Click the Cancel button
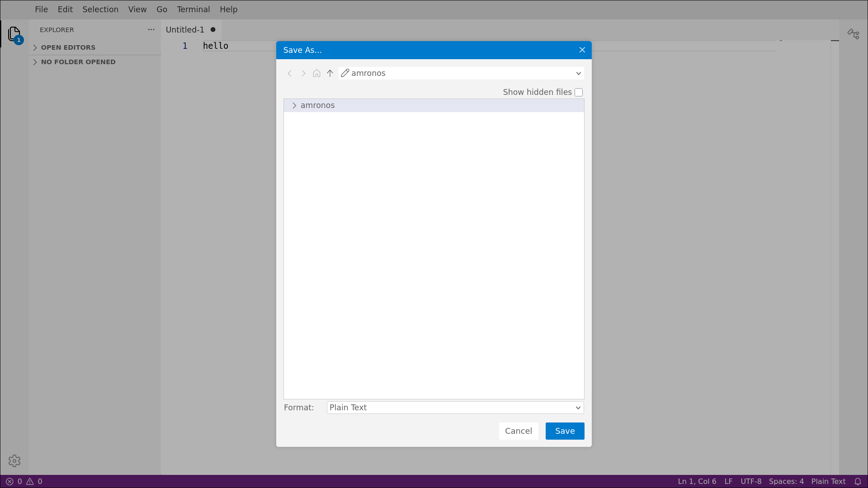This screenshot has height=488, width=868. pos(518,431)
